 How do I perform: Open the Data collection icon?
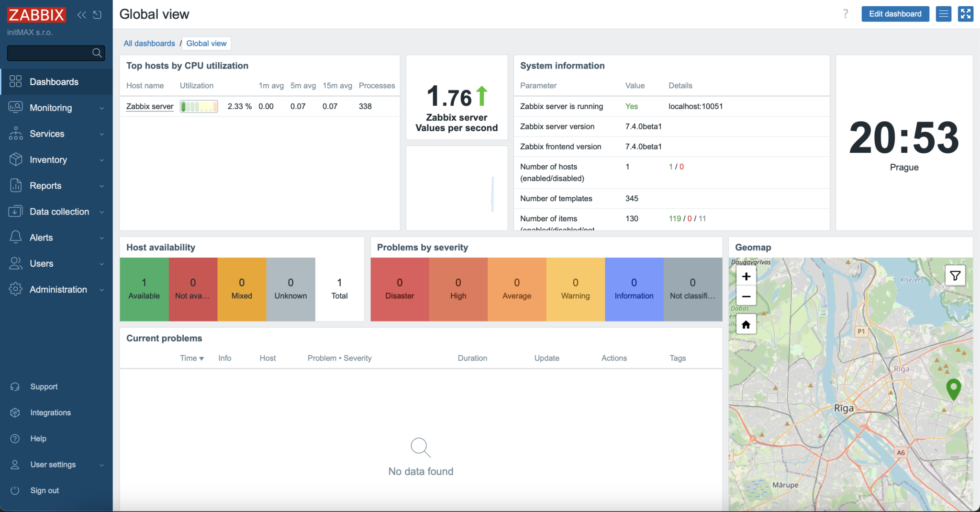click(x=15, y=211)
